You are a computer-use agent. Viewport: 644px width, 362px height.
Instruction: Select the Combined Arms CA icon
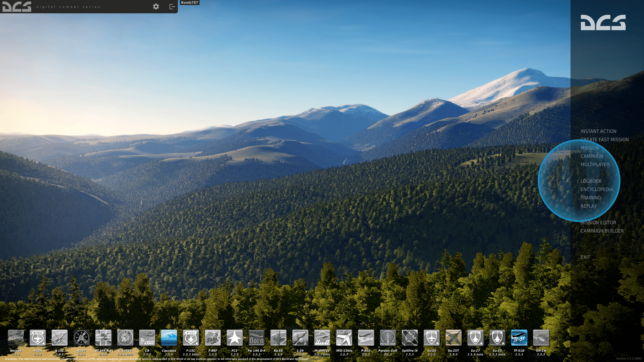point(147,338)
